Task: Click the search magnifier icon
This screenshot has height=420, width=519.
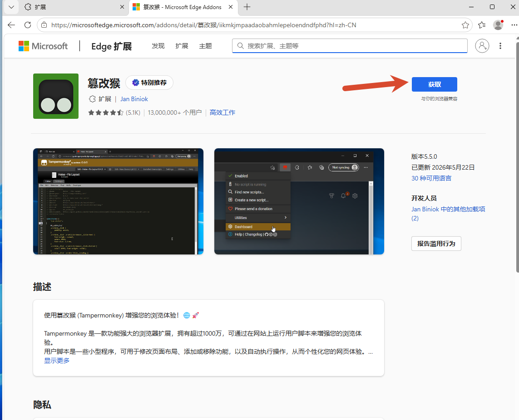Action: [241, 46]
